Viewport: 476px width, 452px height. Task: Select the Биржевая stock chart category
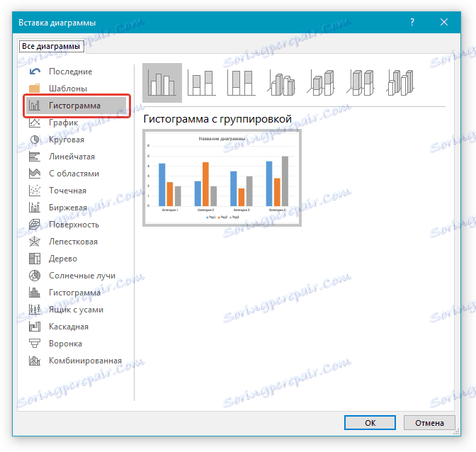pos(76,208)
